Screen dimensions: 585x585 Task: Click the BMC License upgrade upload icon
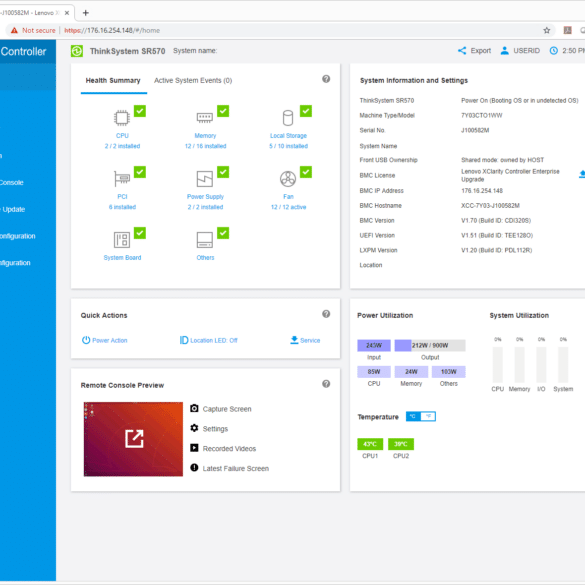582,174
